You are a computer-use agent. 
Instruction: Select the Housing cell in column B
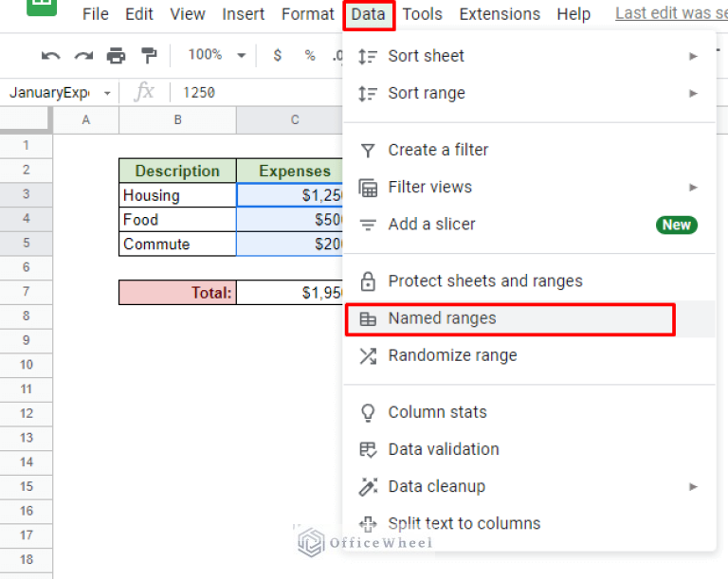tap(177, 195)
